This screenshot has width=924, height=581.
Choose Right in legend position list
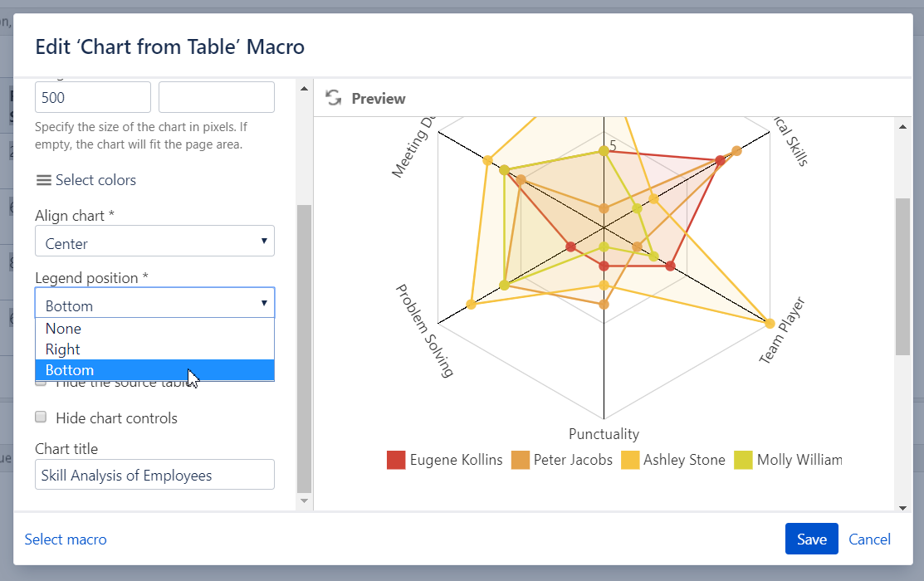[154, 349]
